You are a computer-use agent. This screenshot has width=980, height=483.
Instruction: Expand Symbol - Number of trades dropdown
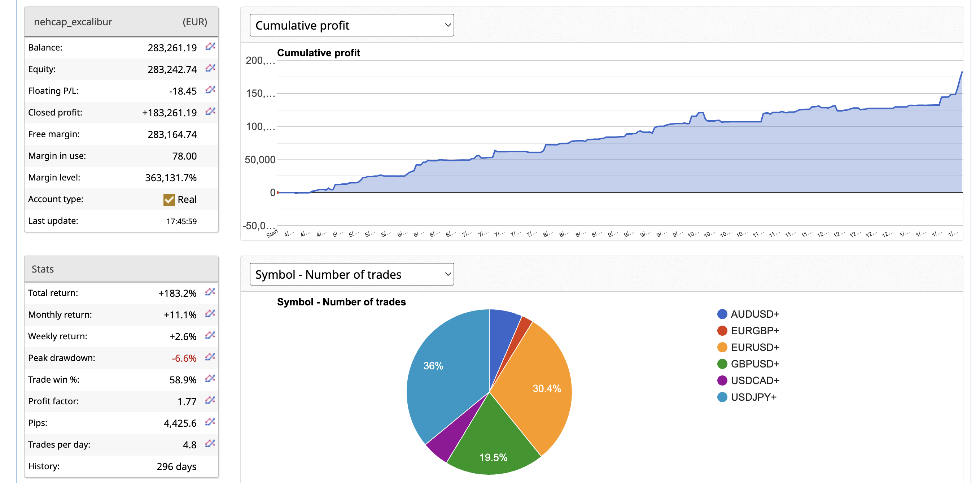tap(351, 274)
